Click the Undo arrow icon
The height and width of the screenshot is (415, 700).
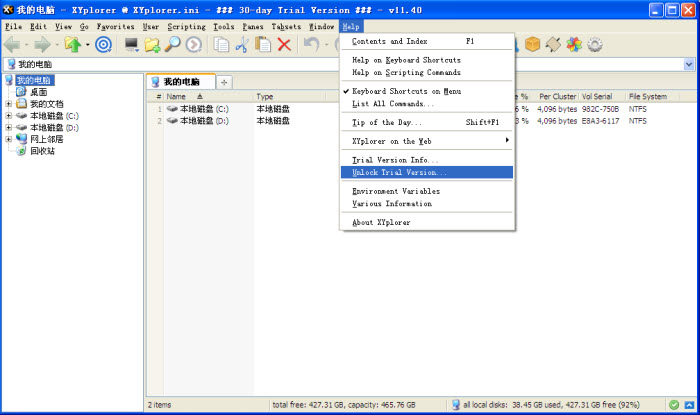[312, 45]
